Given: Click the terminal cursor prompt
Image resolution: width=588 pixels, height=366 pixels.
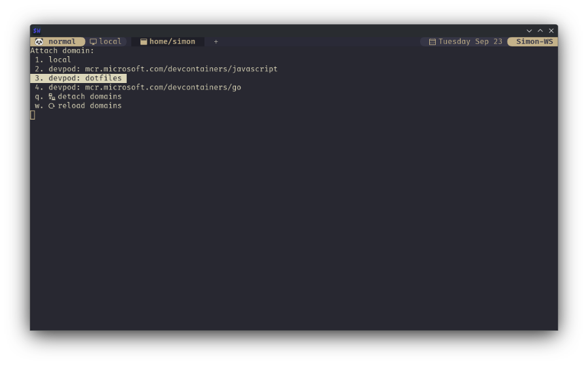Looking at the screenshot, I should click(x=33, y=115).
